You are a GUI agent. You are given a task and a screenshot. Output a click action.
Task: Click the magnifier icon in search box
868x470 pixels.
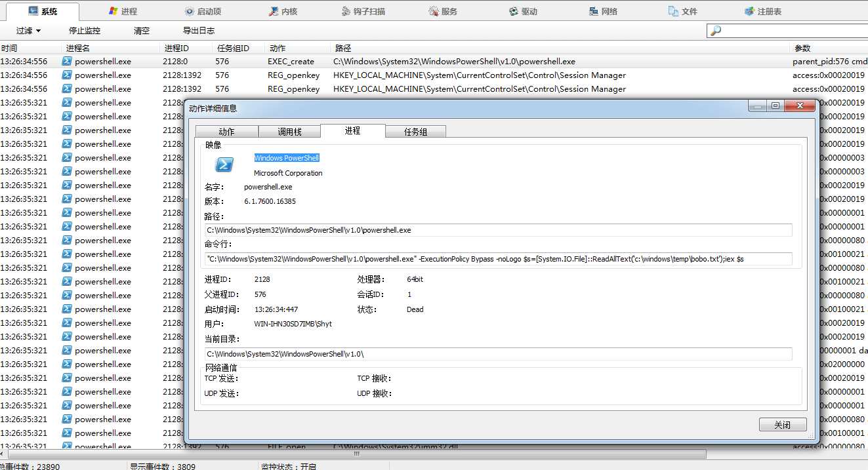(x=716, y=31)
